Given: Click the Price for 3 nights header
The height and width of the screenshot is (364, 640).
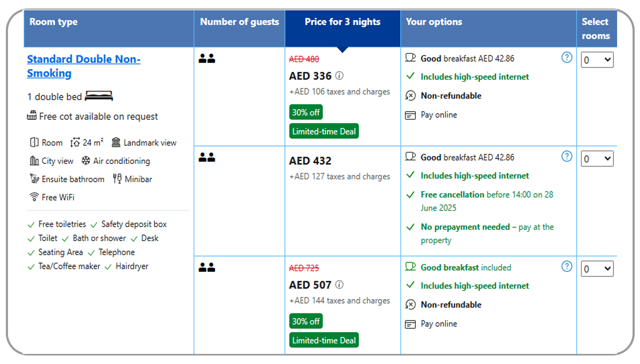Looking at the screenshot, I should pyautogui.click(x=342, y=22).
